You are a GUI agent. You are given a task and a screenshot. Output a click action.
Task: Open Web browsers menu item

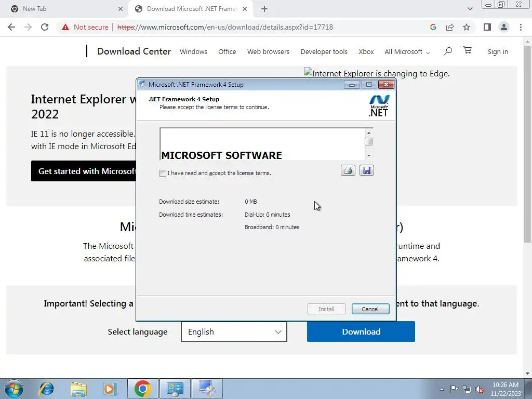pyautogui.click(x=268, y=51)
